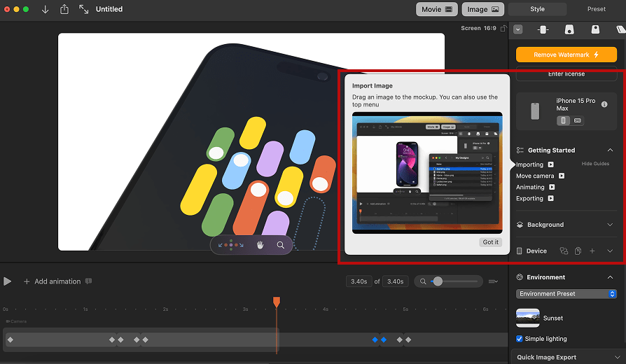Select the hand pan tool
The width and height of the screenshot is (626, 364).
260,245
